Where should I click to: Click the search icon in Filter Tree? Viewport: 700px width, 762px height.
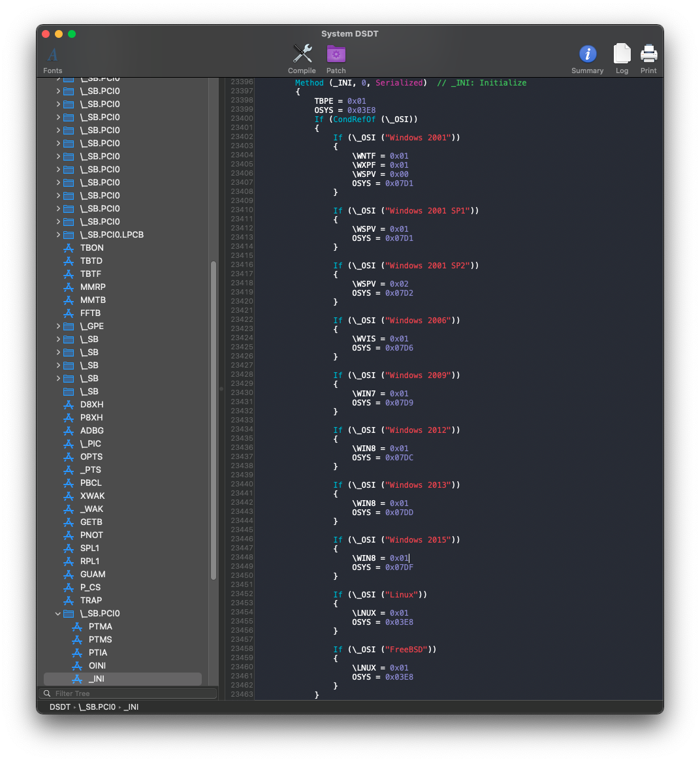pyautogui.click(x=47, y=693)
